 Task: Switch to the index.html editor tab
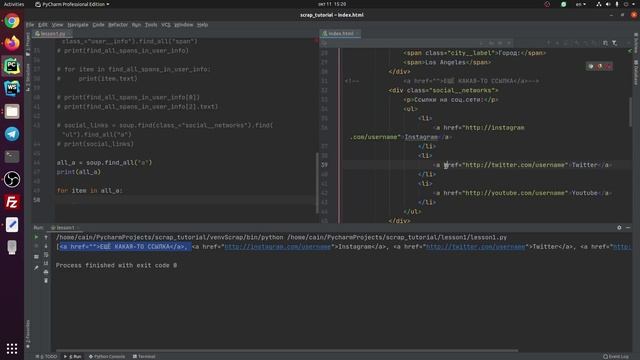[x=340, y=34]
